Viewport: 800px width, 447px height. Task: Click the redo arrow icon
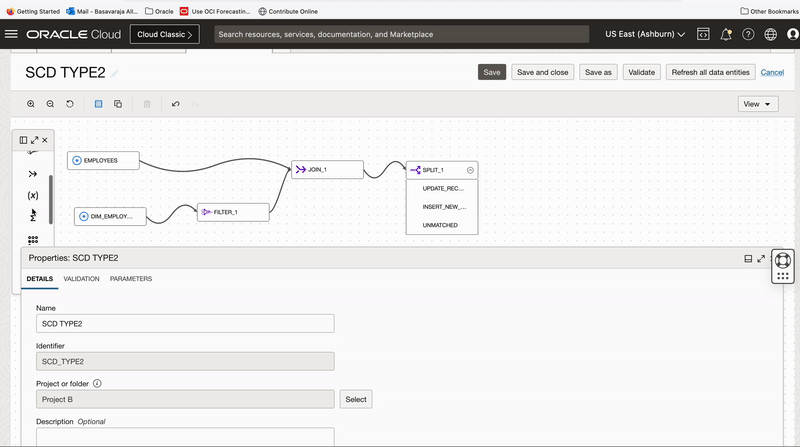[x=195, y=104]
